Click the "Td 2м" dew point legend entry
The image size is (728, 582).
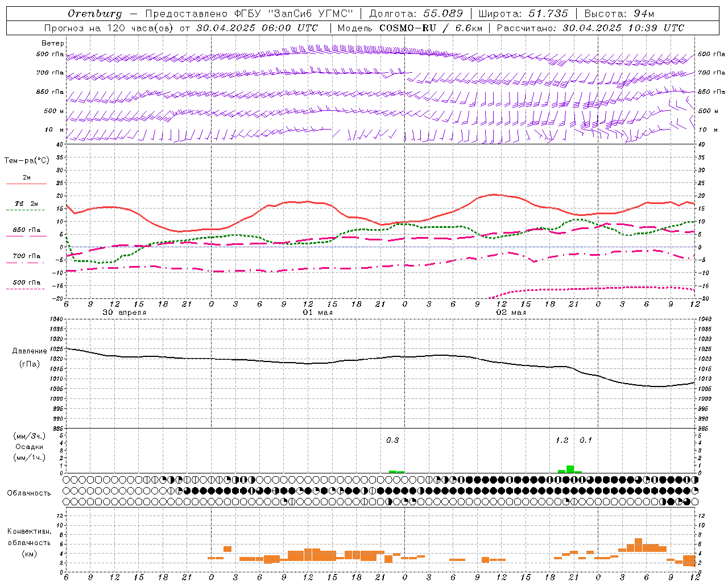(26, 203)
